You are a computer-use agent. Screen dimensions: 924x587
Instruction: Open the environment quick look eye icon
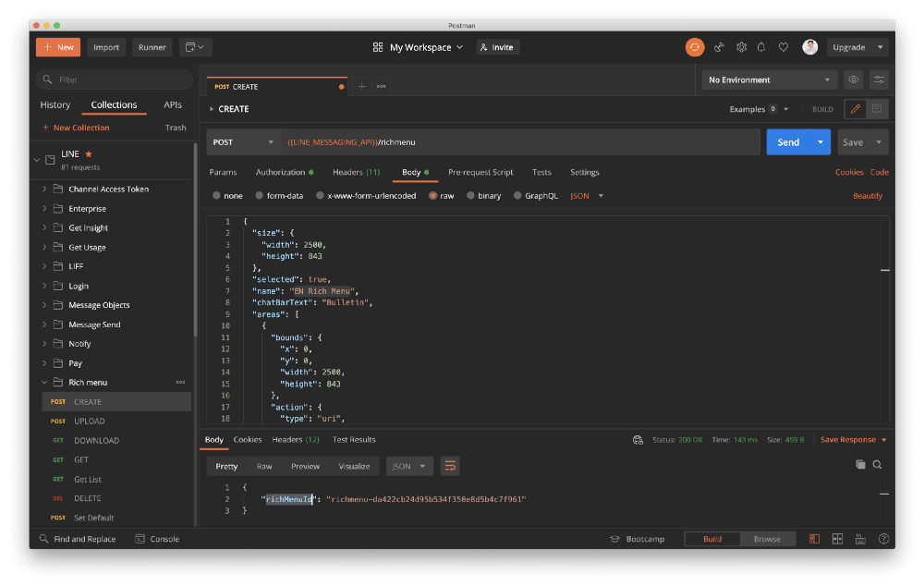[x=853, y=79]
